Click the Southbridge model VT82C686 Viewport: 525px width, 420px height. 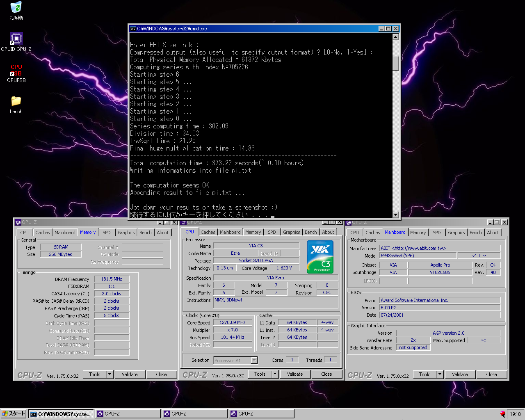click(440, 272)
